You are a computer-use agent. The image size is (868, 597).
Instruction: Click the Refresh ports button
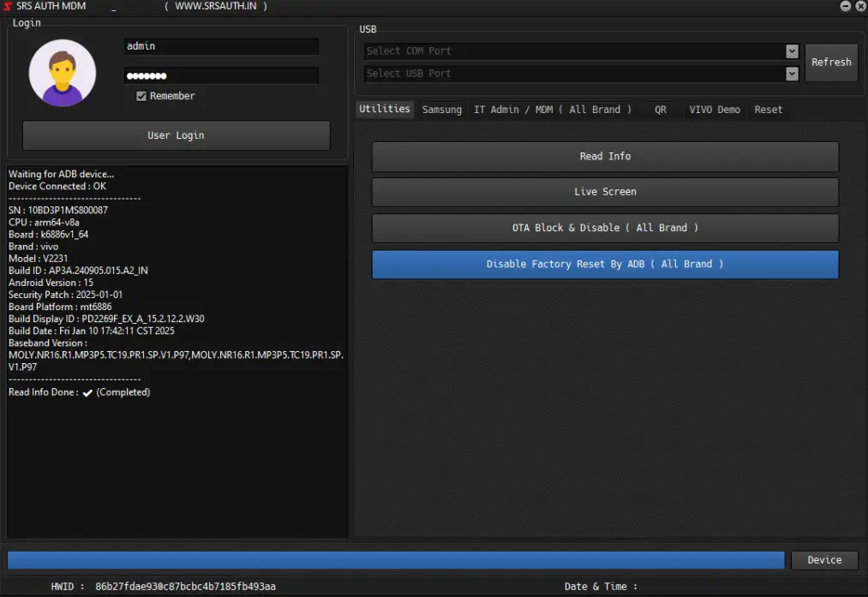[831, 63]
